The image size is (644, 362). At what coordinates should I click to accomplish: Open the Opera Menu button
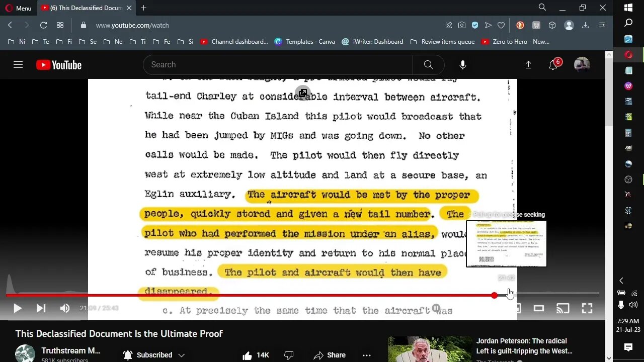(x=19, y=8)
